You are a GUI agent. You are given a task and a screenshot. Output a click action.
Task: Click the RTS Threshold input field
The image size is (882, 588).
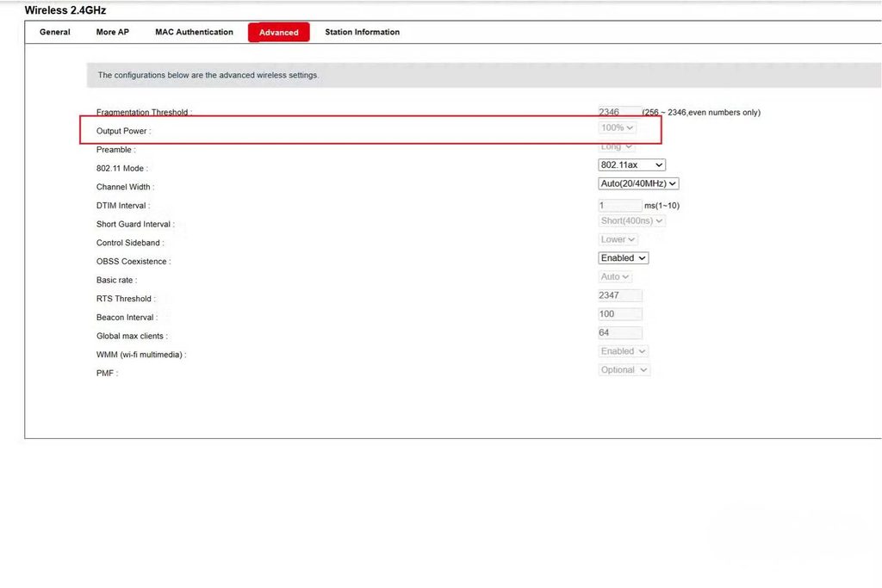click(x=620, y=295)
